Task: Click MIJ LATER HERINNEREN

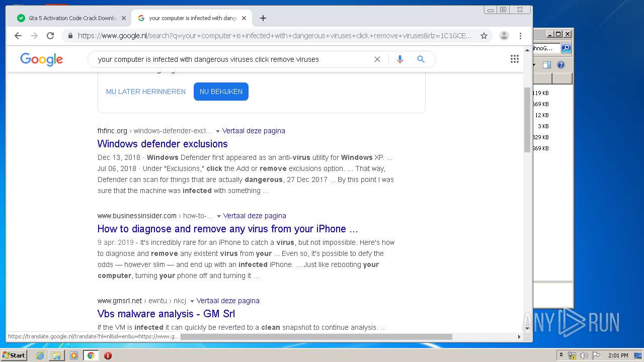Action: [146, 92]
